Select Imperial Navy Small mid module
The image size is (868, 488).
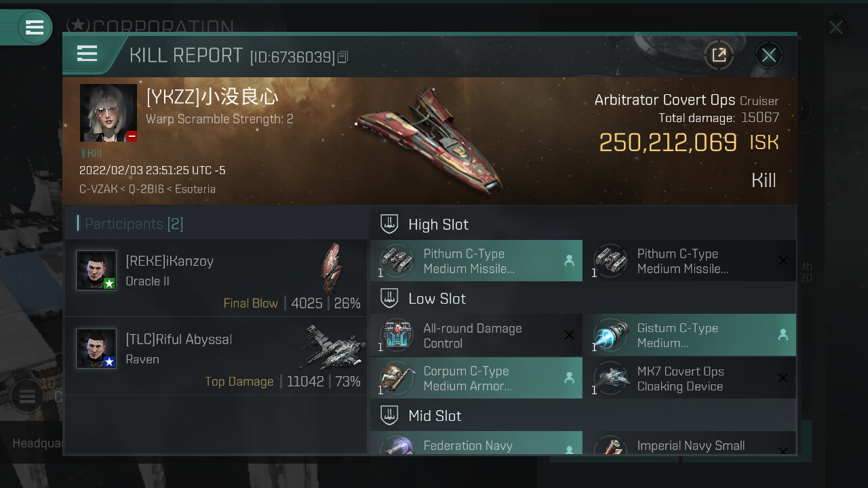690,443
